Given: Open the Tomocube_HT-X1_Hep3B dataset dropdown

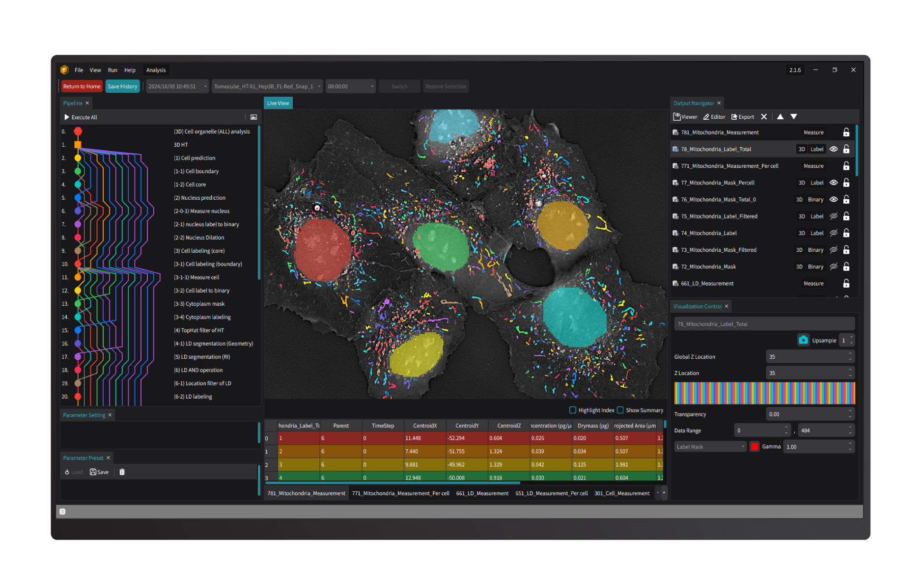Looking at the screenshot, I should [x=267, y=86].
